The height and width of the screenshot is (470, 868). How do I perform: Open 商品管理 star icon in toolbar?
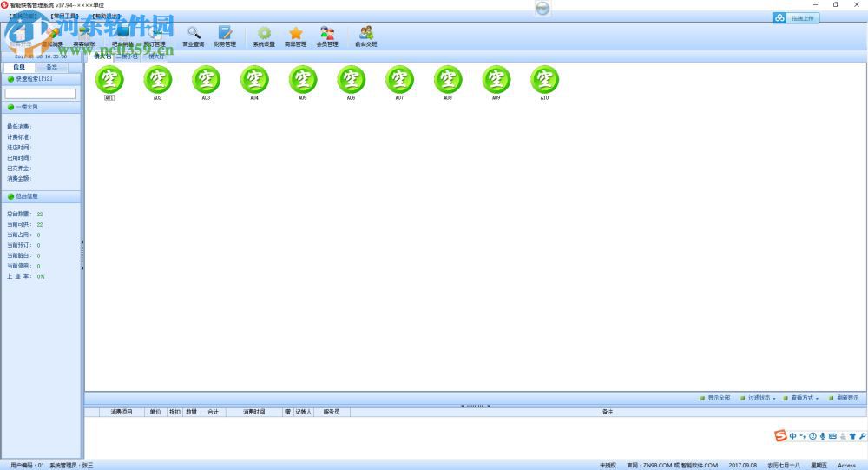coord(296,36)
